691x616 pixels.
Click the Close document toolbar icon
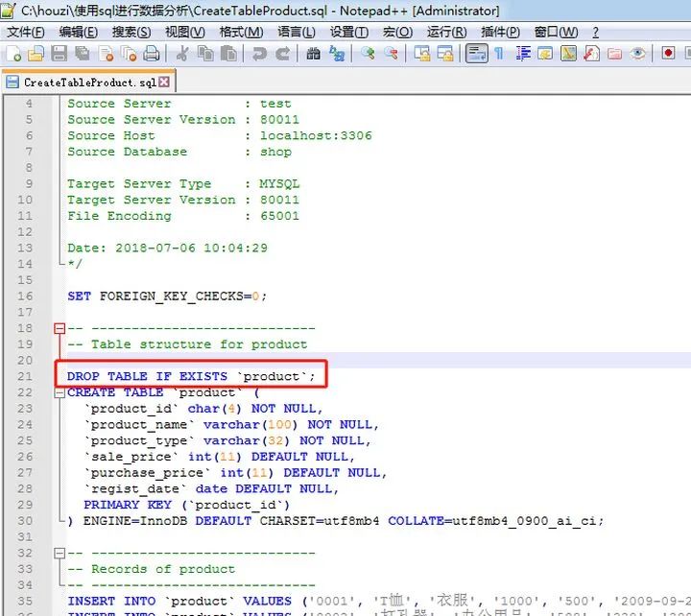[x=107, y=54]
